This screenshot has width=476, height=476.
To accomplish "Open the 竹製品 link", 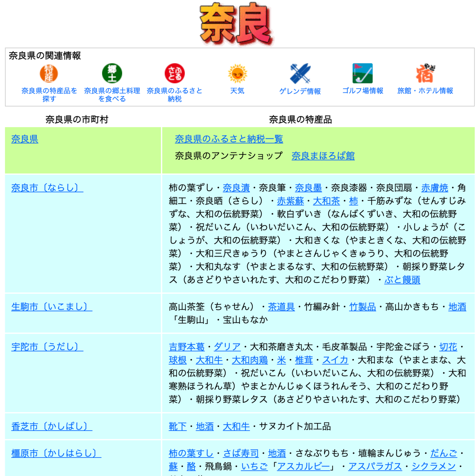I will [x=362, y=307].
